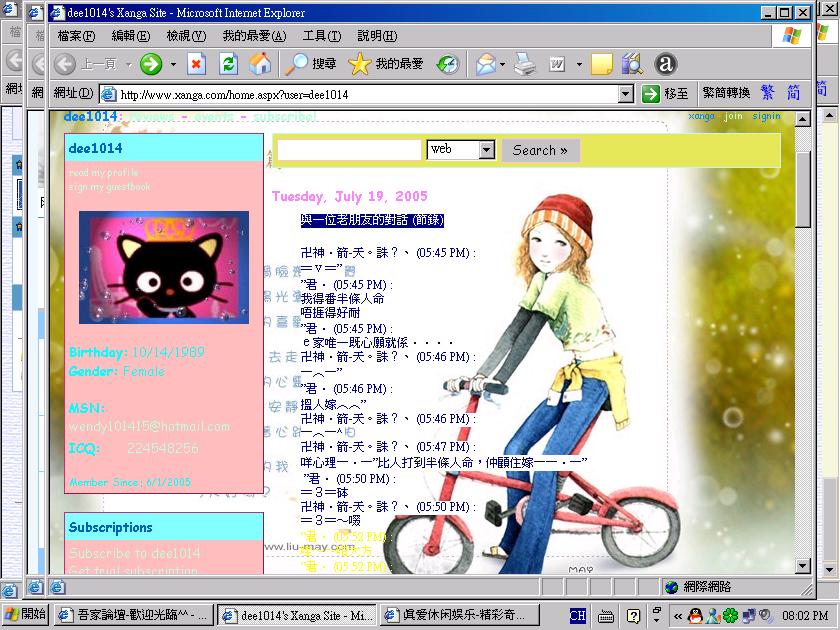Click the Back arrow toolbar icon
840x630 pixels.
click(x=65, y=64)
